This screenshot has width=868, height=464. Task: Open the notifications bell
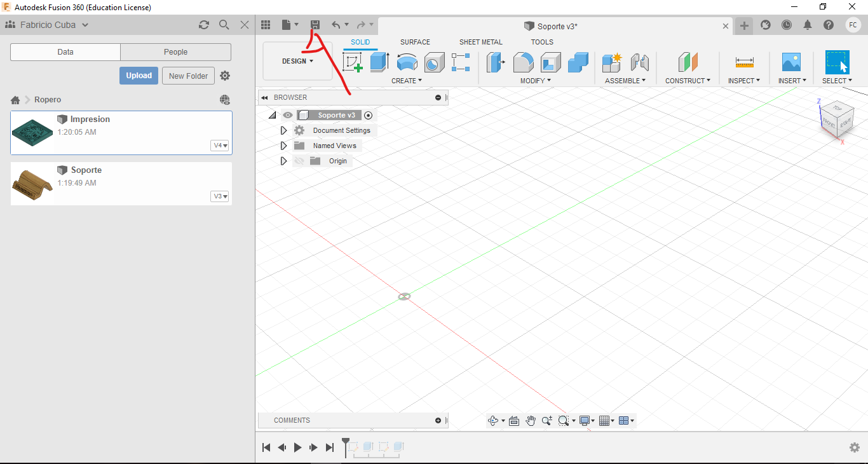click(x=808, y=25)
